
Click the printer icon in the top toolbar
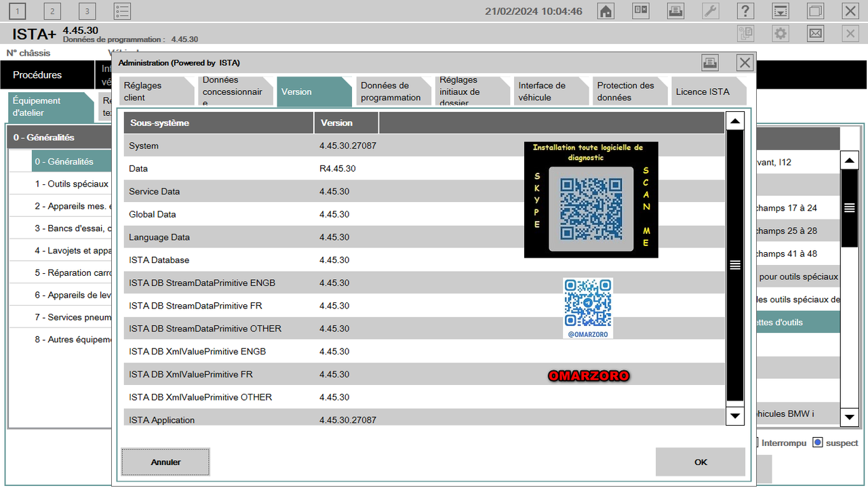tap(675, 11)
